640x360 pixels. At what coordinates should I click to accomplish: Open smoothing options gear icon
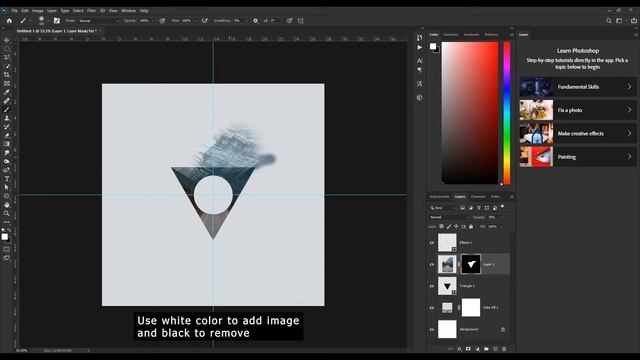pos(256,20)
